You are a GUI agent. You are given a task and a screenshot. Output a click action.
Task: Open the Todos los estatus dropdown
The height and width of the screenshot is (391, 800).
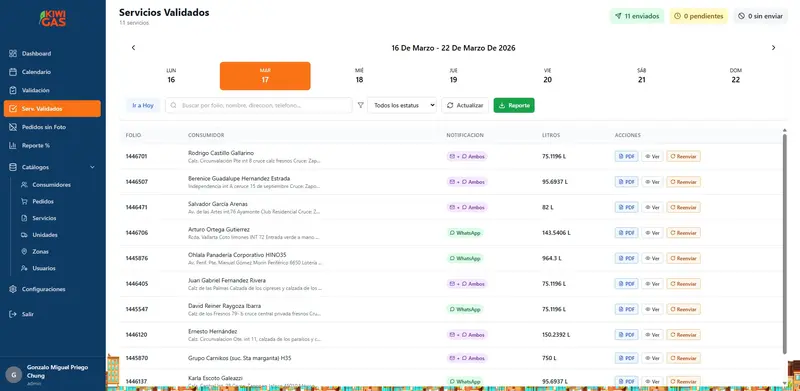(402, 105)
